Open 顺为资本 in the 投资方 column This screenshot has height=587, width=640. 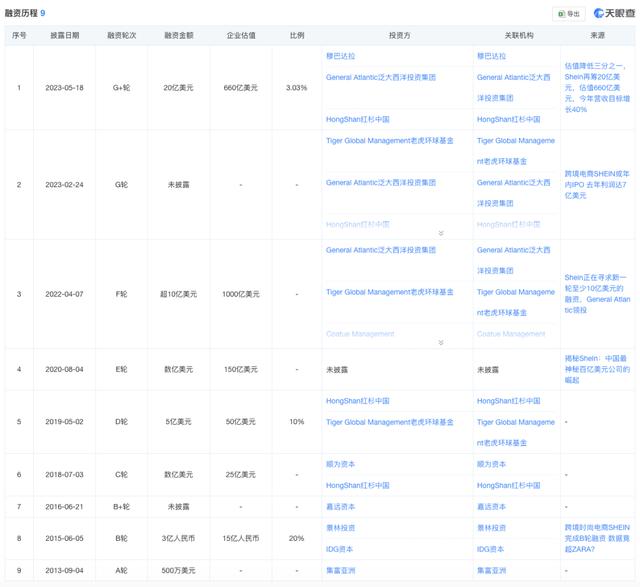click(340, 464)
